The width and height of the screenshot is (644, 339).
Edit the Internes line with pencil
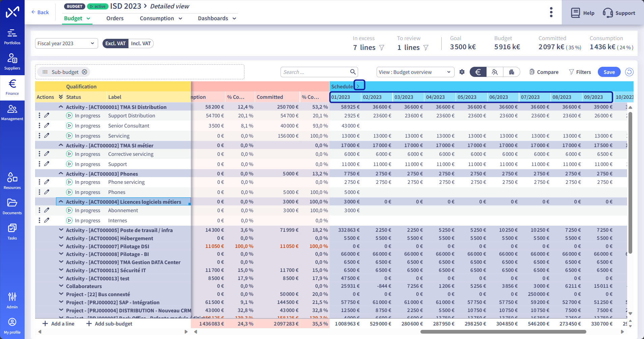tap(47, 220)
